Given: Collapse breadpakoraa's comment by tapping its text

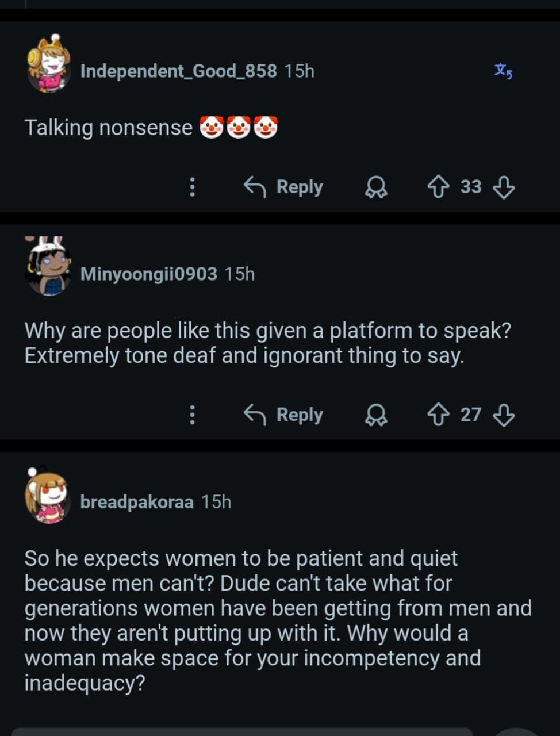Looking at the screenshot, I should (x=278, y=620).
